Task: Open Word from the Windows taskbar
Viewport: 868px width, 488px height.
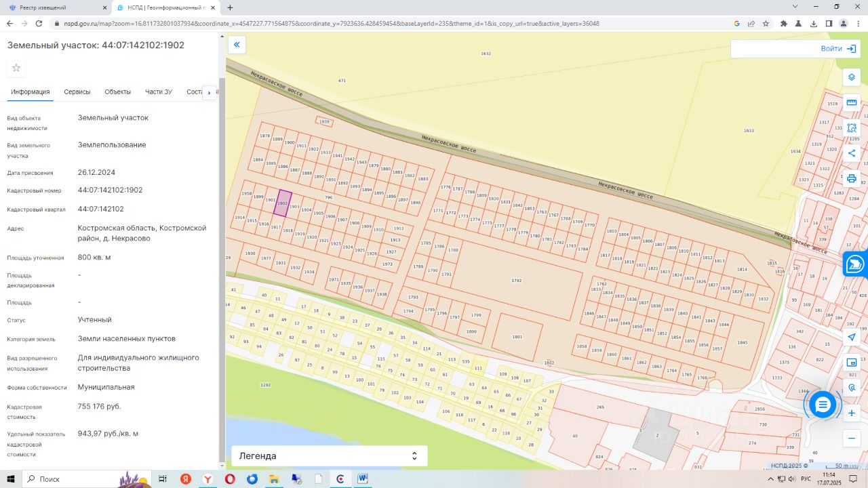Action: [362, 479]
